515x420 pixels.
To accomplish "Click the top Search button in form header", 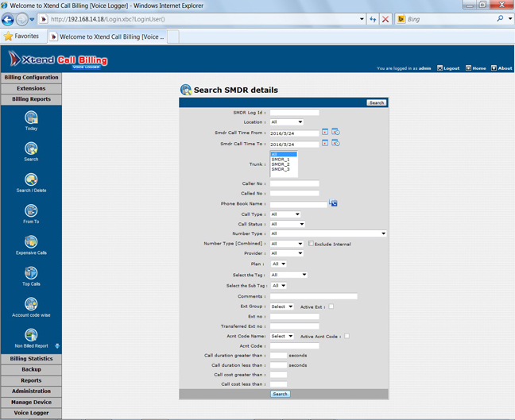I will [x=377, y=102].
